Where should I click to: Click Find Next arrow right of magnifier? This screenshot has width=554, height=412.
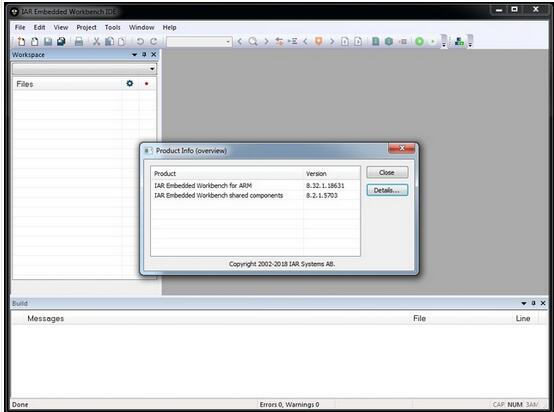[x=266, y=42]
